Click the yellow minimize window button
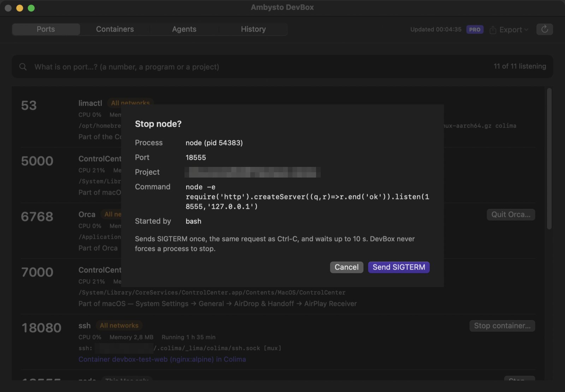Screen dimensions: 565x392 tap(20, 8)
